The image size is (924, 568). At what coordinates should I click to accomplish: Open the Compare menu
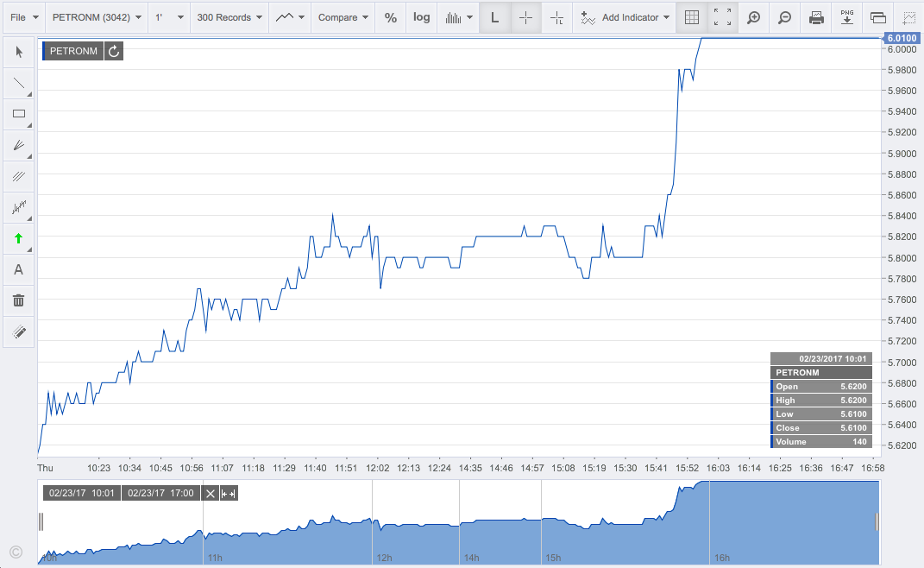(x=343, y=17)
